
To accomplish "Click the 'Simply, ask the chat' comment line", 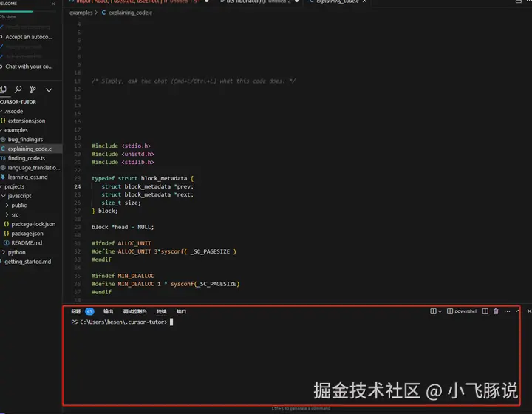I will click(x=194, y=81).
